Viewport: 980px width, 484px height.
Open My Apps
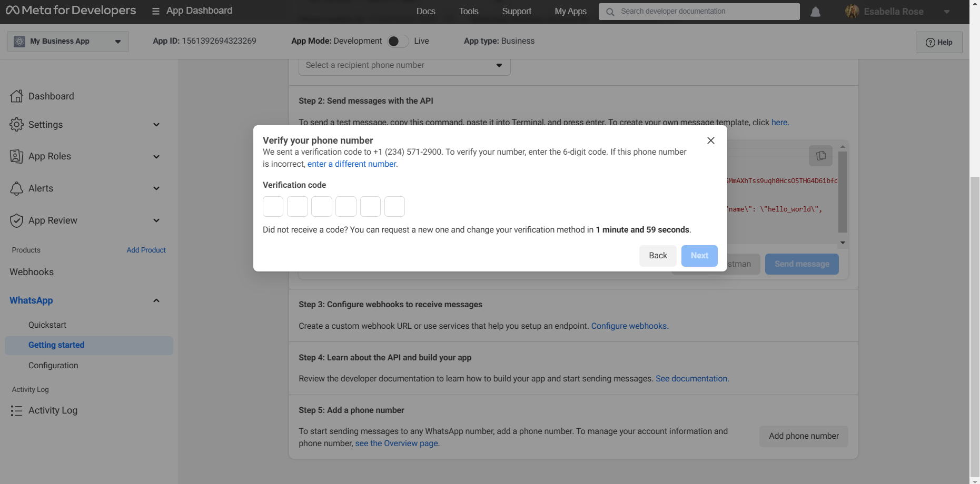[x=570, y=11]
